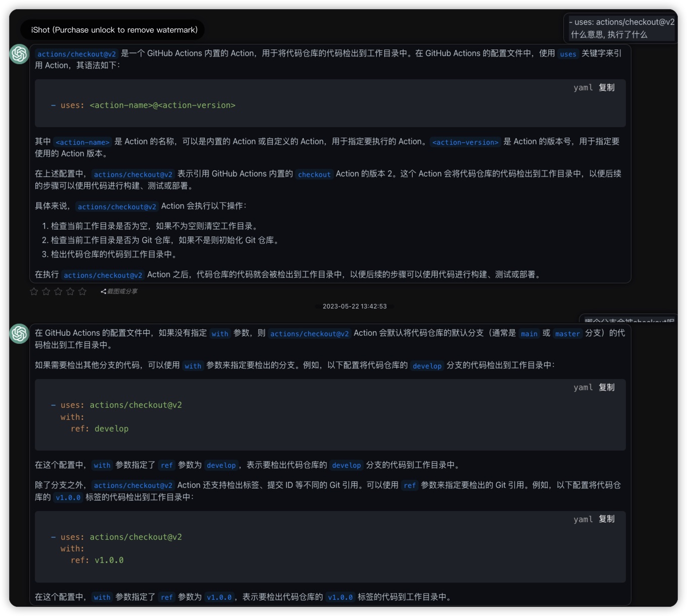Click the inline 'master' branch code tag
Screen dimensions: 687x616
pos(567,334)
